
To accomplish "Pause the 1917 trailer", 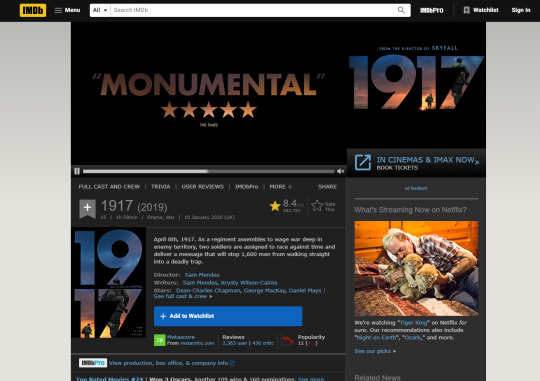I will pyautogui.click(x=77, y=171).
